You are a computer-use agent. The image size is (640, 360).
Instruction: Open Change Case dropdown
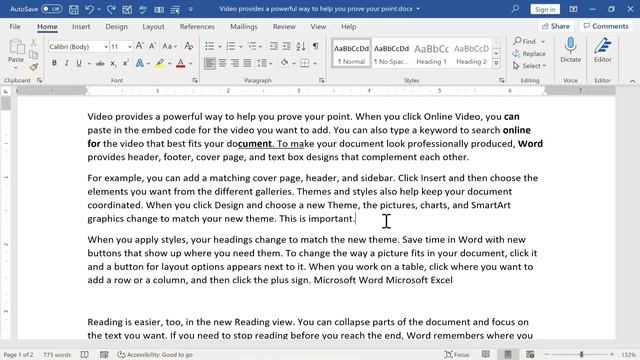point(170,46)
